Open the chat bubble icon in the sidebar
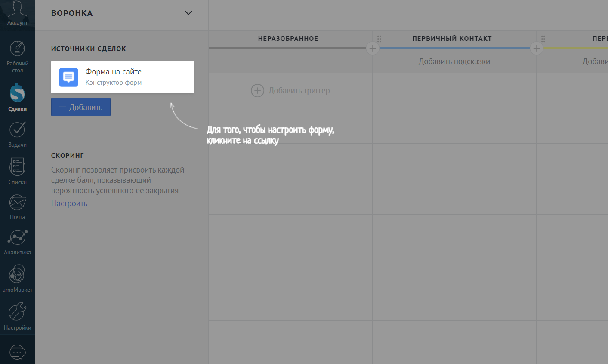This screenshot has width=608, height=364. (17, 353)
